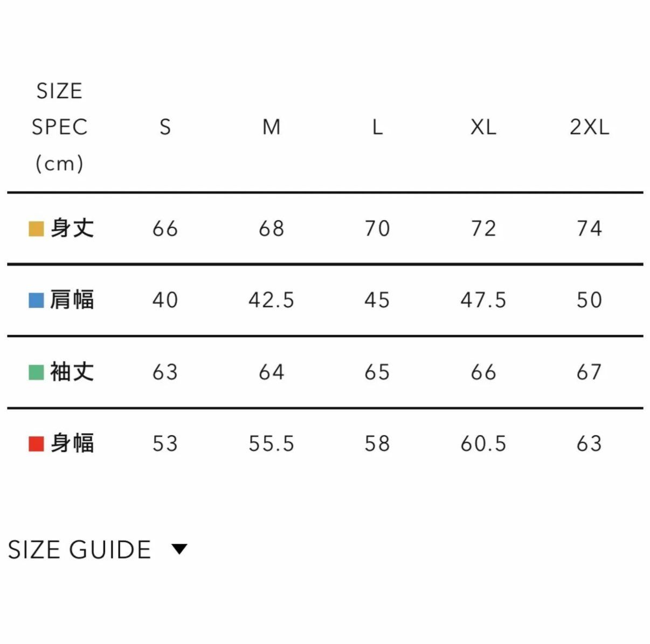The width and height of the screenshot is (650, 644).
Task: Click the 74 length value for 2XL
Action: [x=589, y=228]
